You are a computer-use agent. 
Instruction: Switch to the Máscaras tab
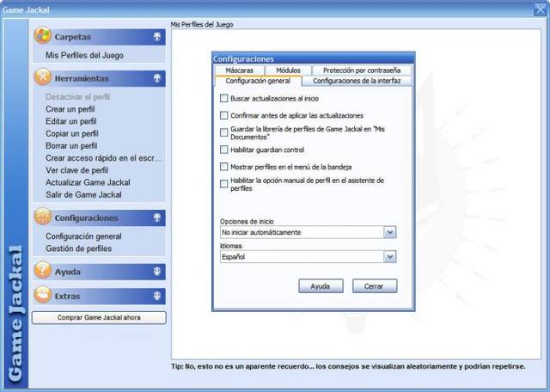pyautogui.click(x=239, y=70)
